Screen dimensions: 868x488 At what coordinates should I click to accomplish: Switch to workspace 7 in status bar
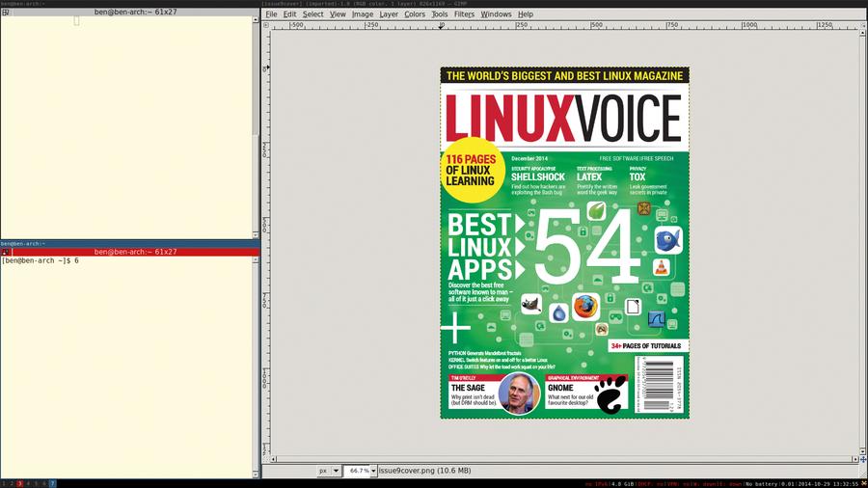(53, 483)
